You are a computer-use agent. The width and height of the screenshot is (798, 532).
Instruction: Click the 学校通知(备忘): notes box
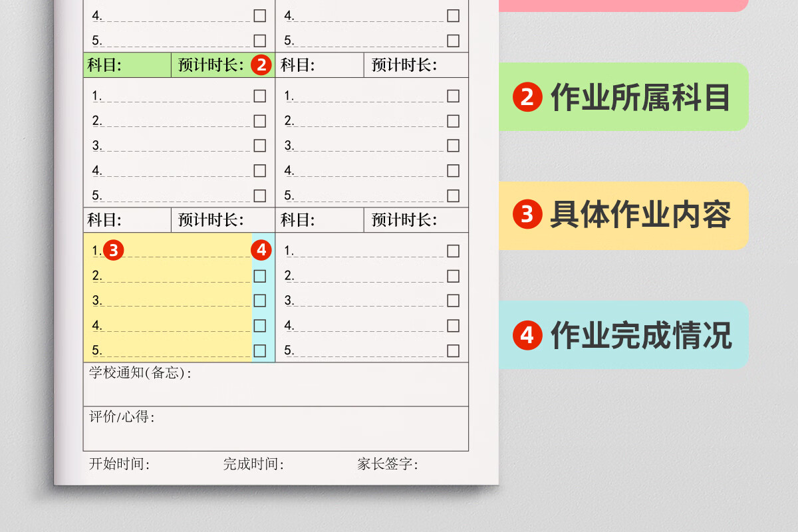tap(276, 384)
